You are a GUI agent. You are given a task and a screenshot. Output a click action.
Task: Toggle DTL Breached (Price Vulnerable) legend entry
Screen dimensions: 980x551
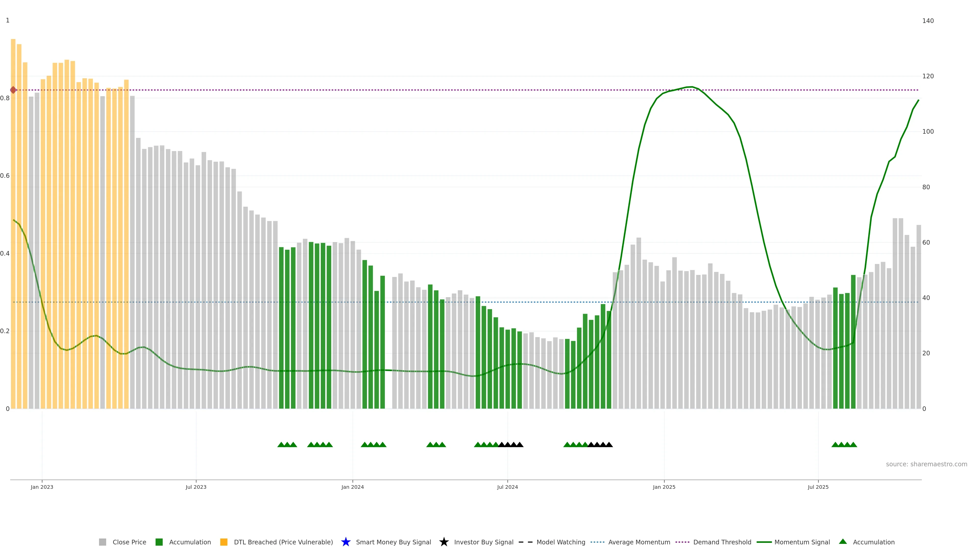(283, 542)
